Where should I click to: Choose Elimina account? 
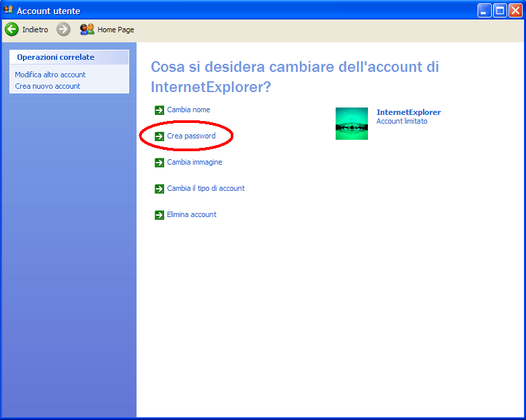click(x=192, y=214)
